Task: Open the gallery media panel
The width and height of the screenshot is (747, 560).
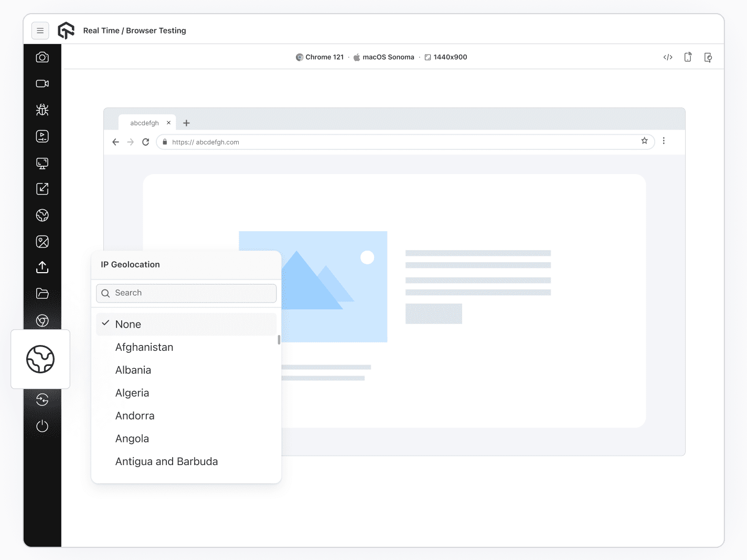Action: (42, 241)
